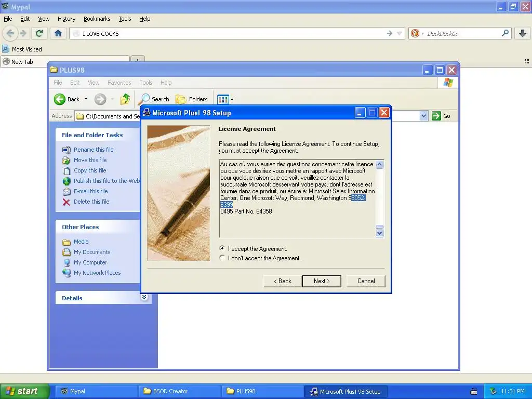Go to the Mypal home page

tap(58, 33)
